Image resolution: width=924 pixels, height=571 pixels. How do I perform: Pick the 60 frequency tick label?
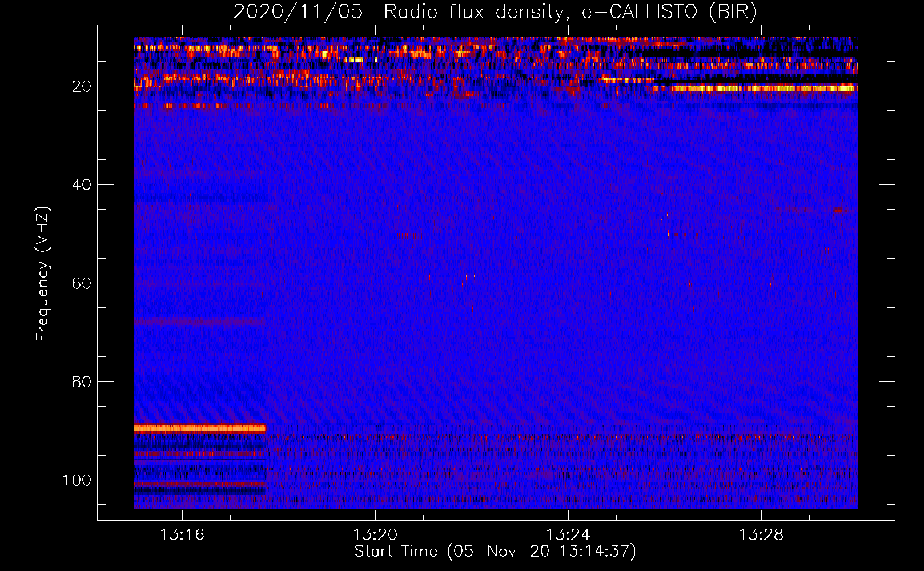pos(82,283)
